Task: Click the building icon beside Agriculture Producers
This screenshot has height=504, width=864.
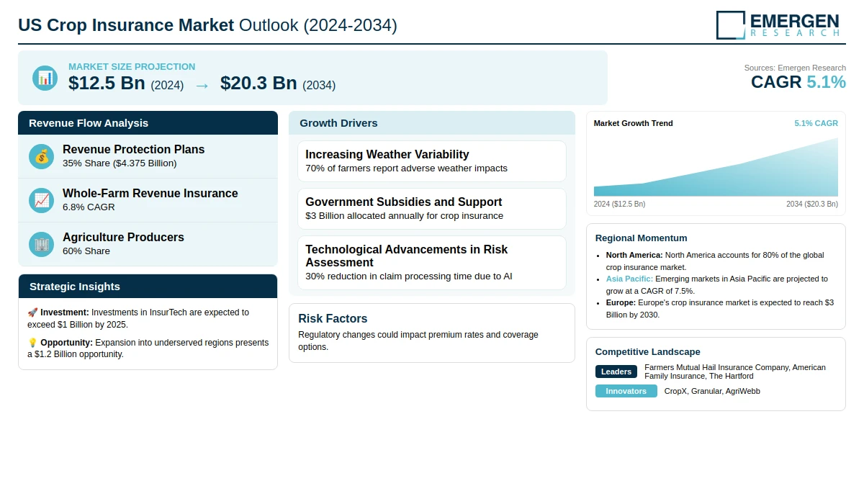Action: 41,244
